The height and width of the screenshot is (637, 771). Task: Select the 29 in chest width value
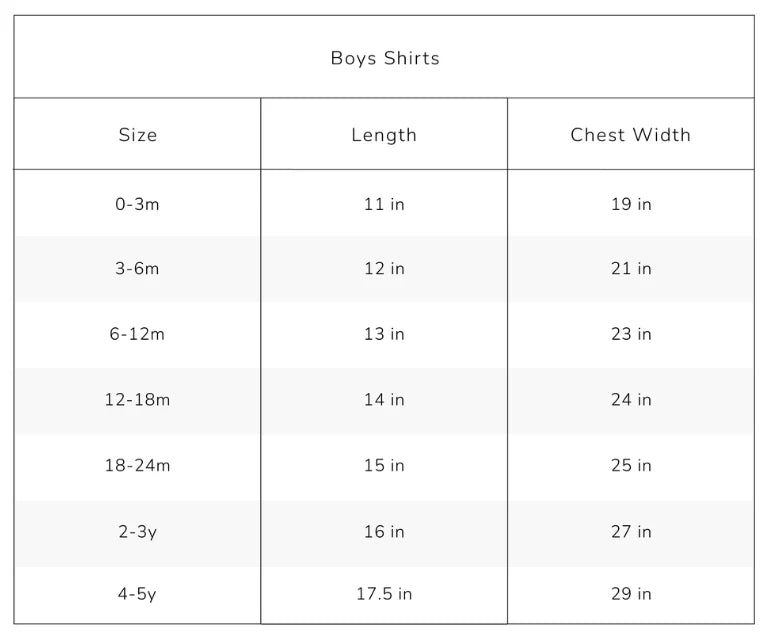point(631,594)
